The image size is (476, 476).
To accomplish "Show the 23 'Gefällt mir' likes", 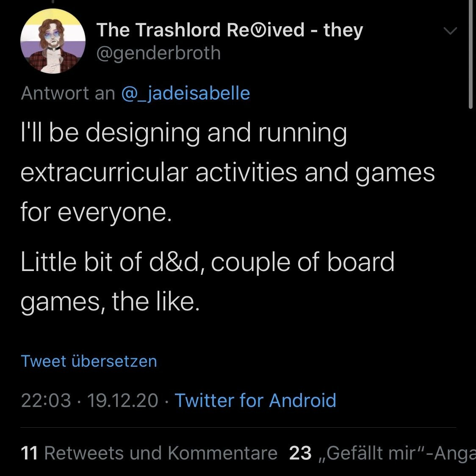I will click(382, 453).
